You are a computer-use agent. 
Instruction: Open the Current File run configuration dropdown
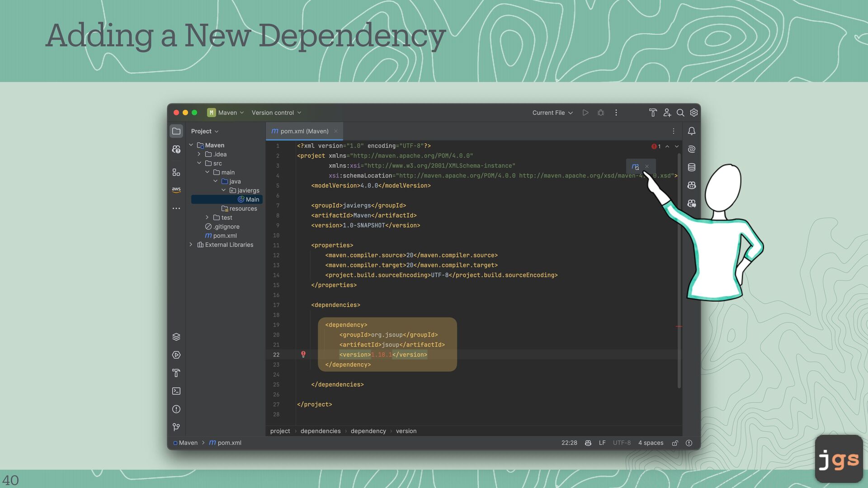(552, 113)
